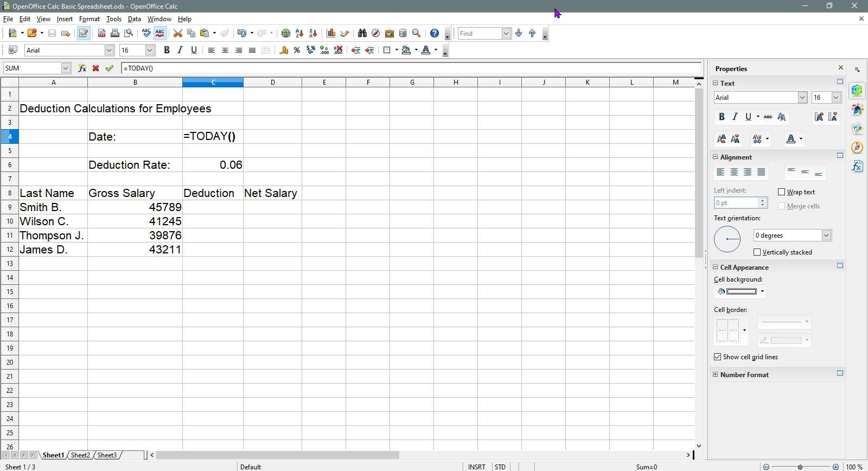Click the Undo arrow icon
The height and width of the screenshot is (471, 868).
pos(242,33)
